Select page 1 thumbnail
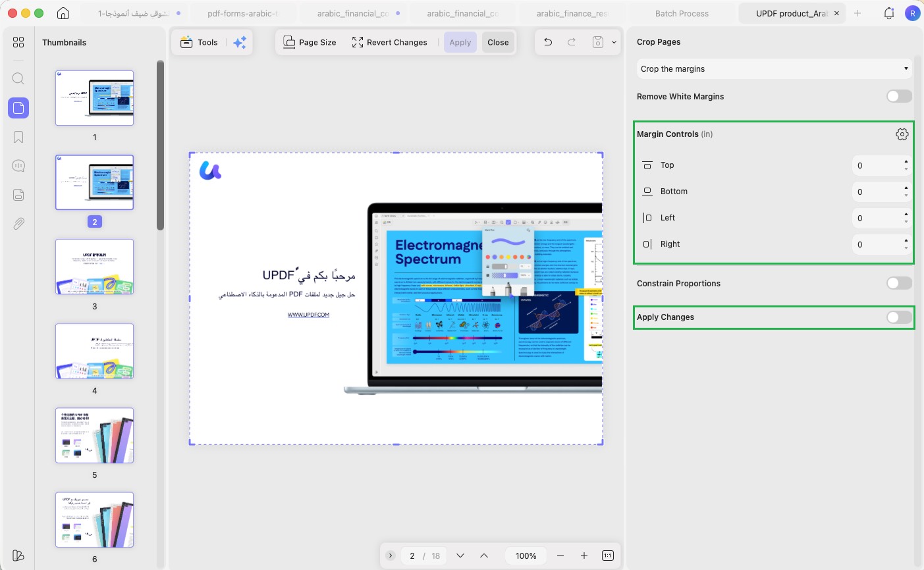Image resolution: width=924 pixels, height=570 pixels. tap(95, 98)
